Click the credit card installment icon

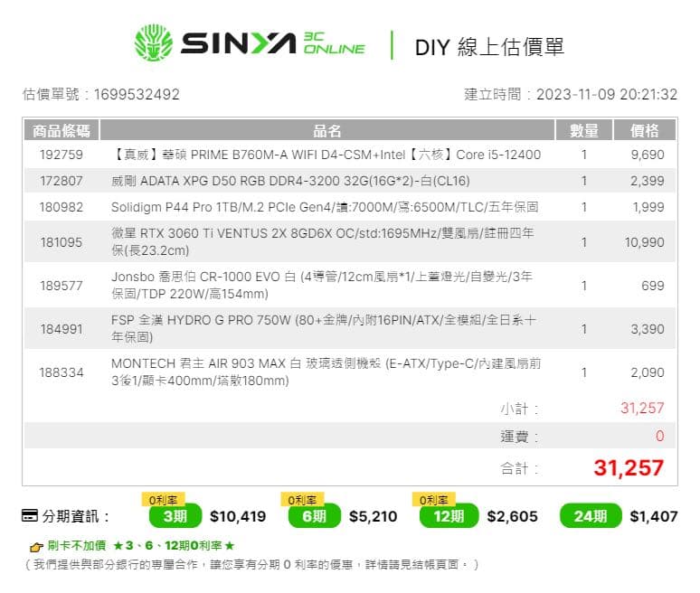[x=30, y=515]
